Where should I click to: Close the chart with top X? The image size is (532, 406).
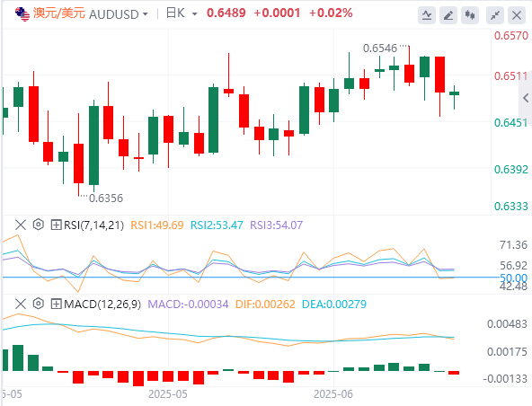tap(517, 15)
